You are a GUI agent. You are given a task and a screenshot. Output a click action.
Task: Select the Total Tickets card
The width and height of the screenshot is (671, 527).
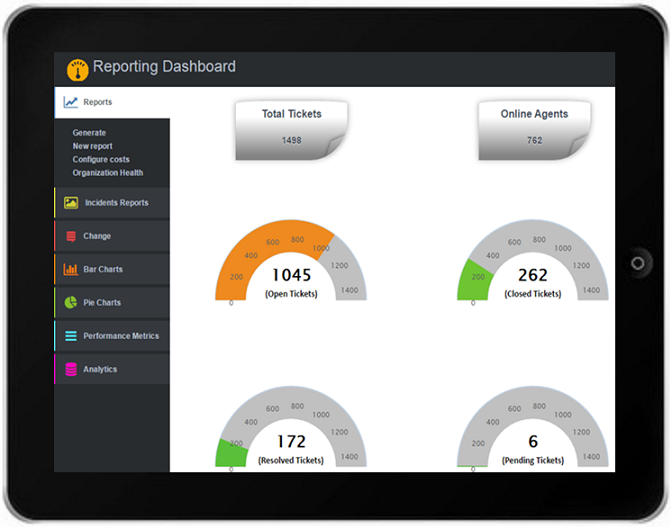291,128
